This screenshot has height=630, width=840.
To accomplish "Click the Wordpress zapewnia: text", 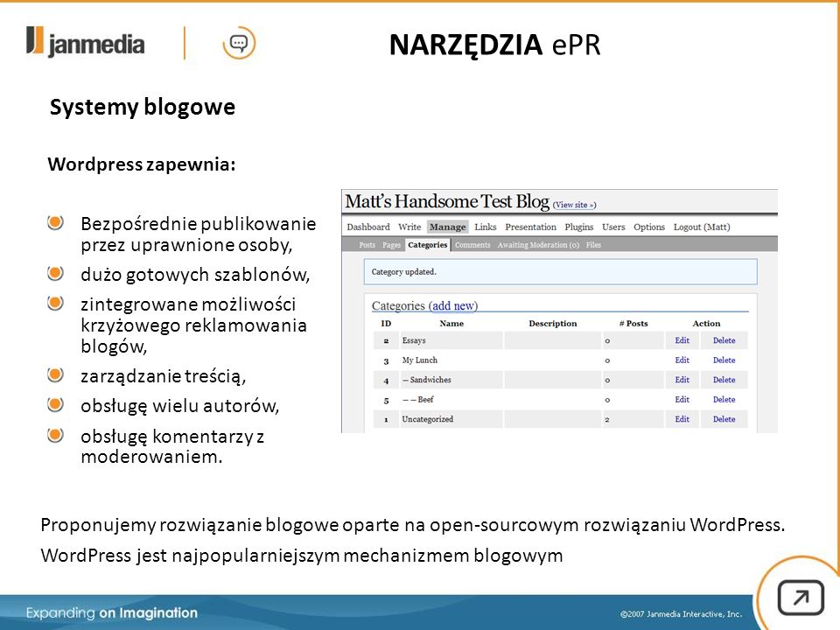I will [x=142, y=164].
